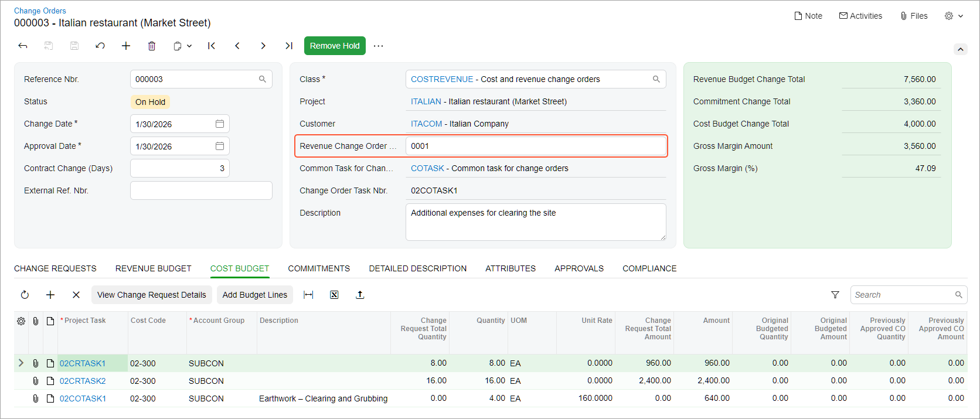The width and height of the screenshot is (980, 419).
Task: Click the Change Orders breadcrumb link
Action: pyautogui.click(x=40, y=11)
